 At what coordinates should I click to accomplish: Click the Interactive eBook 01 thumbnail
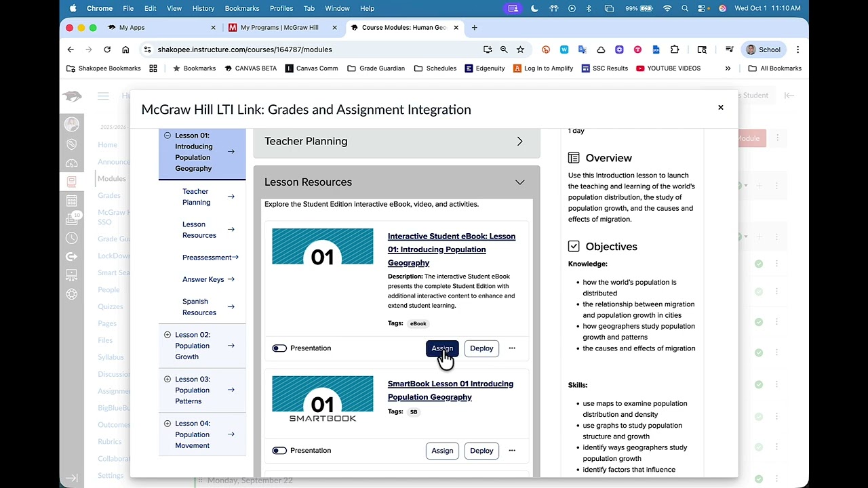(323, 247)
